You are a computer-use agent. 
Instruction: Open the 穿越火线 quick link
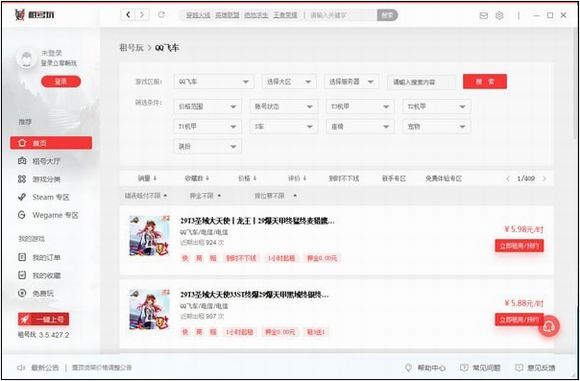(198, 15)
